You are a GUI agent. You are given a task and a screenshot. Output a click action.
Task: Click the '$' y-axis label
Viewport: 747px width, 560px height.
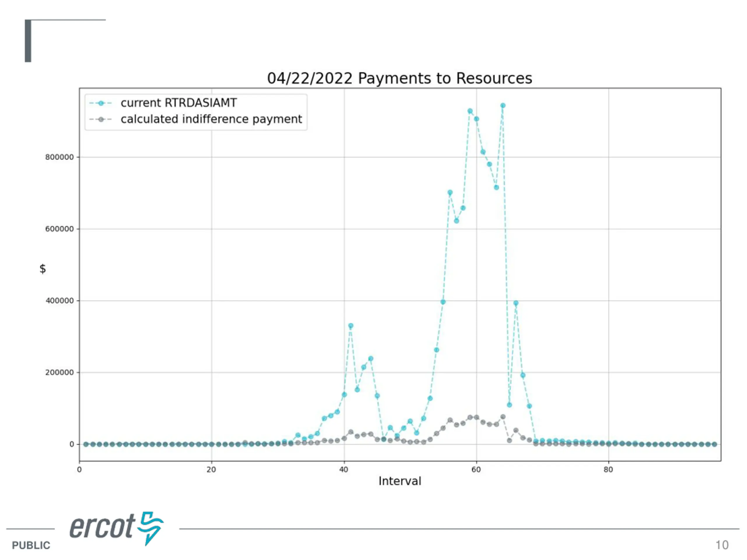(43, 269)
